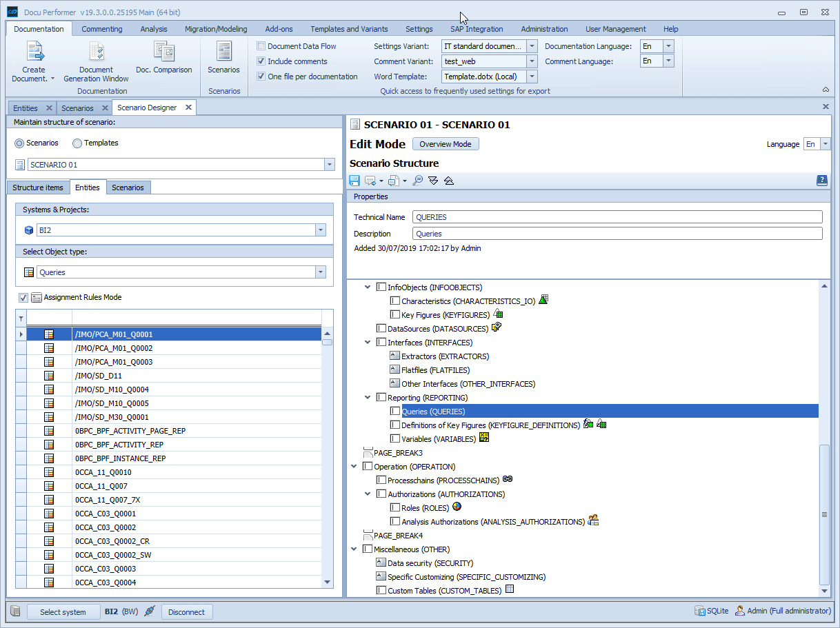The image size is (840, 628).
Task: Enable the Document Data Flow checkbox
Action: tap(261, 45)
